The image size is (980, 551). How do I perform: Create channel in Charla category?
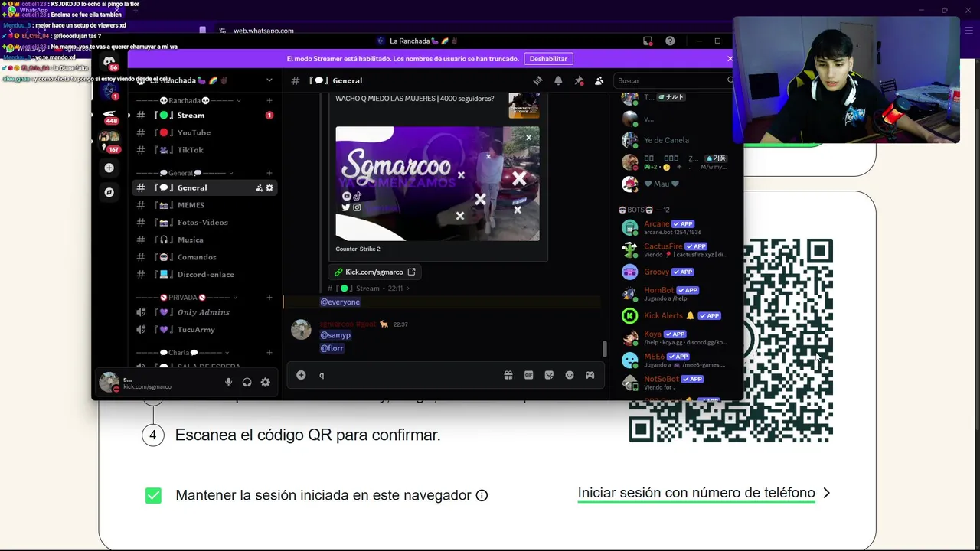click(x=269, y=353)
